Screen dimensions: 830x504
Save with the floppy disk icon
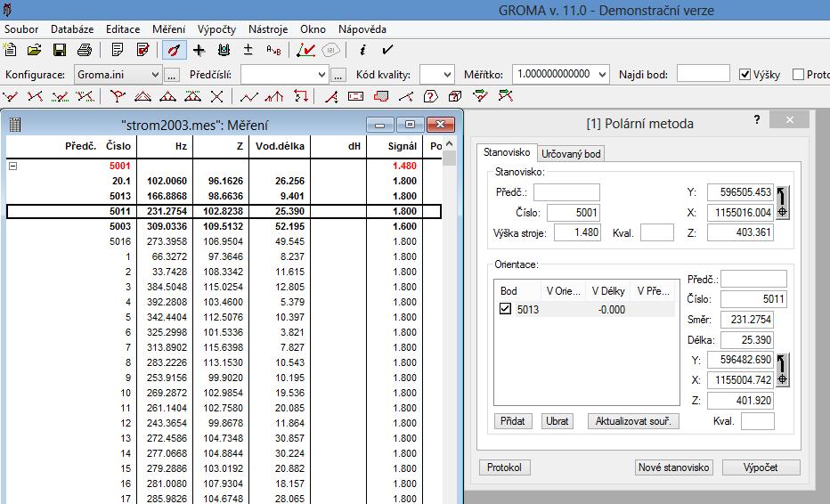(x=60, y=50)
